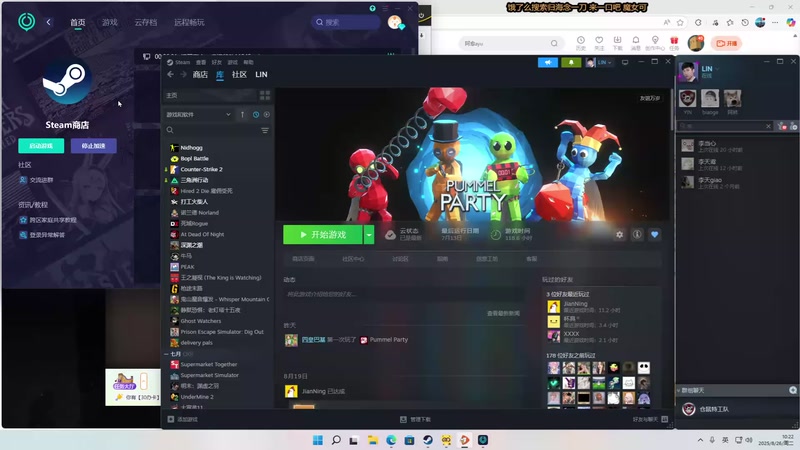Screen dimensions: 800x450
Task: Collapse the group chats section in friends window
Action: click(679, 390)
